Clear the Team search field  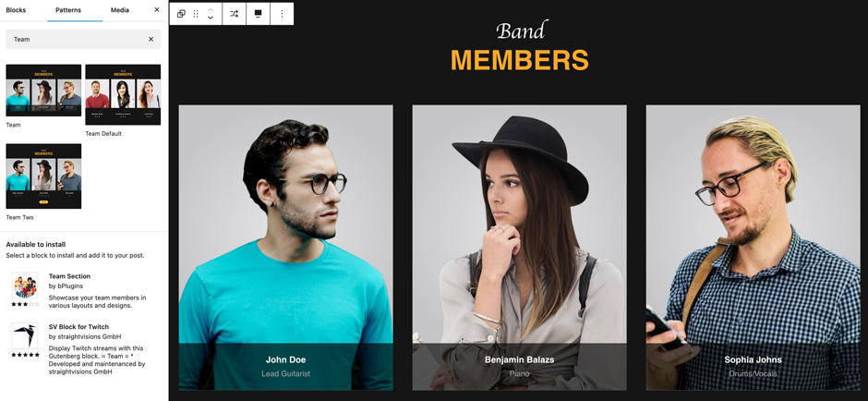[x=151, y=40]
